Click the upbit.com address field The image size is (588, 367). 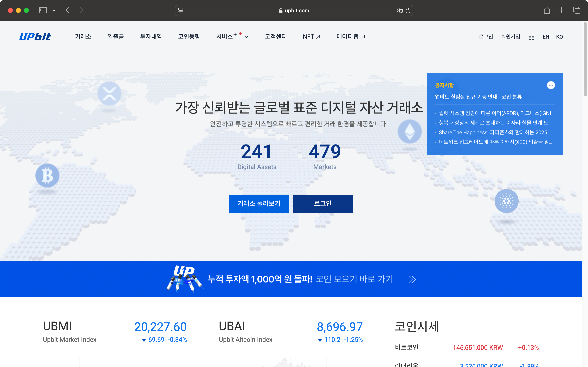pyautogui.click(x=294, y=10)
